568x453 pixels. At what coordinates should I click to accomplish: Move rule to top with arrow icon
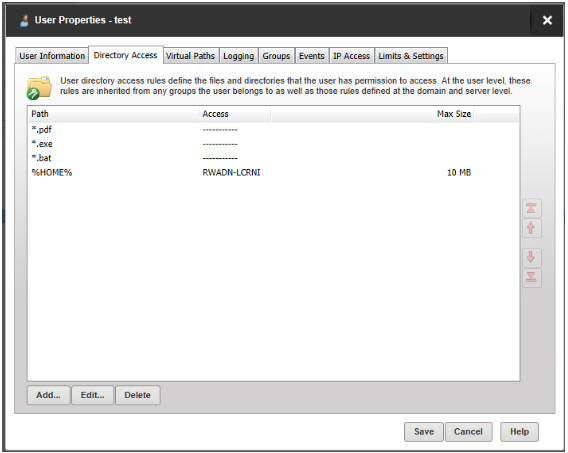[531, 208]
